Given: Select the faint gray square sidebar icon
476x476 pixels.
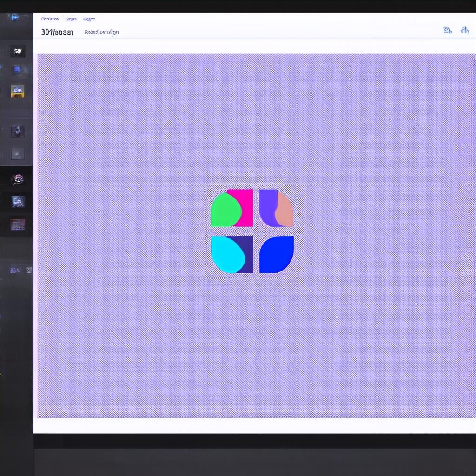Looking at the screenshot, I should coord(18,153).
